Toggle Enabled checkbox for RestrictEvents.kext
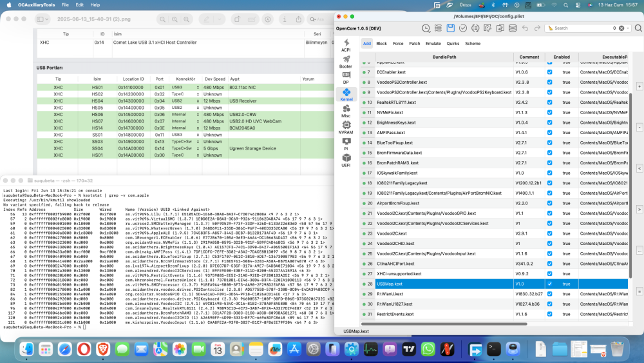Screen dimensions: 644x363 (x=549, y=314)
